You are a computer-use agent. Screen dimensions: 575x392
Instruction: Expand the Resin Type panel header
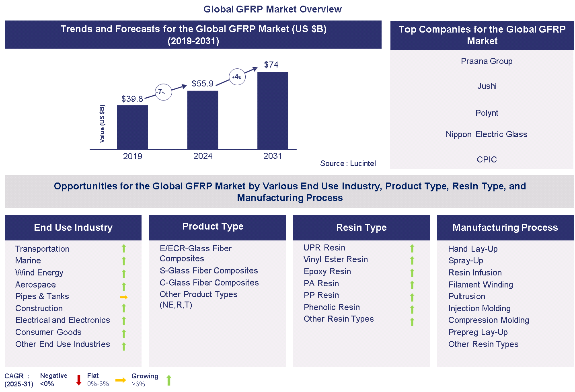click(x=361, y=228)
